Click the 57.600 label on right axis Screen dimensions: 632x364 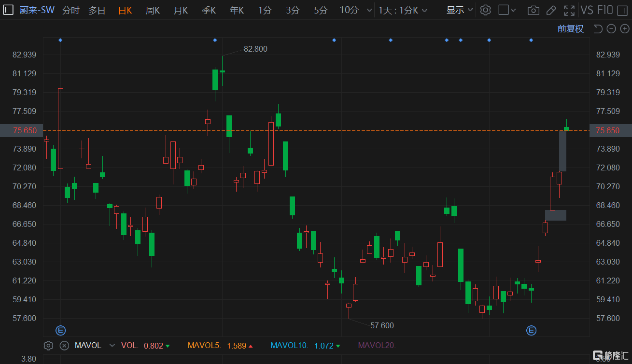point(608,318)
